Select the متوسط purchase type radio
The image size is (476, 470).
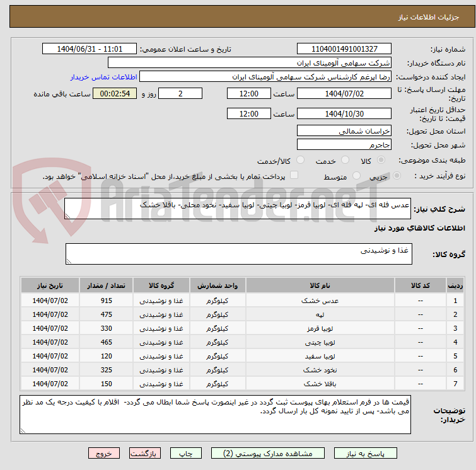pyautogui.click(x=356, y=176)
